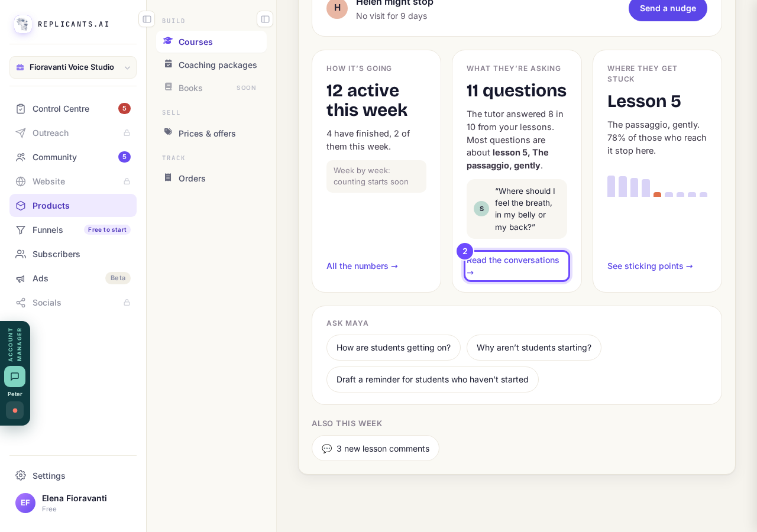757x532 pixels.
Task: Ask Maya why students aren't starting
Action: [x=534, y=348]
